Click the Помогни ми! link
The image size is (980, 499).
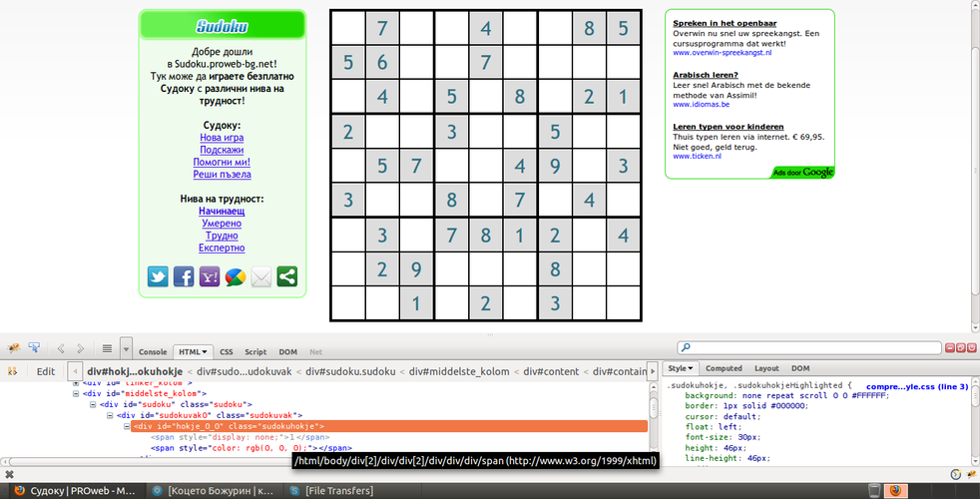(222, 162)
